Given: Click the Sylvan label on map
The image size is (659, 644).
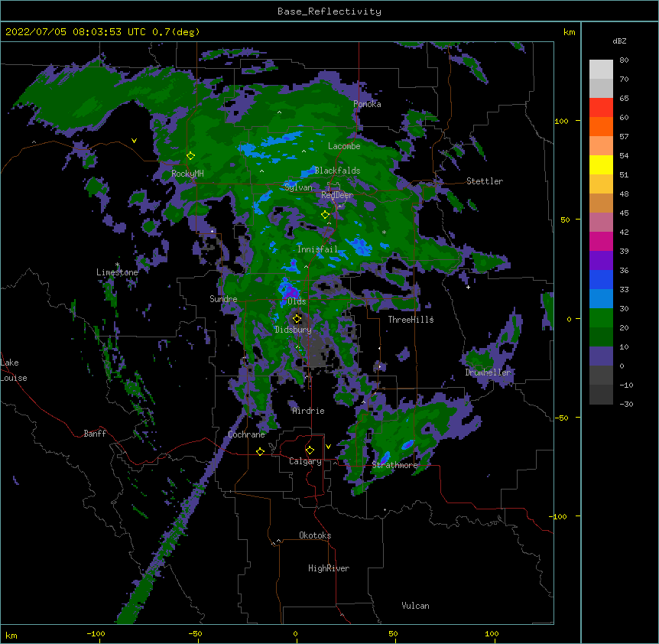Looking at the screenshot, I should [x=298, y=187].
